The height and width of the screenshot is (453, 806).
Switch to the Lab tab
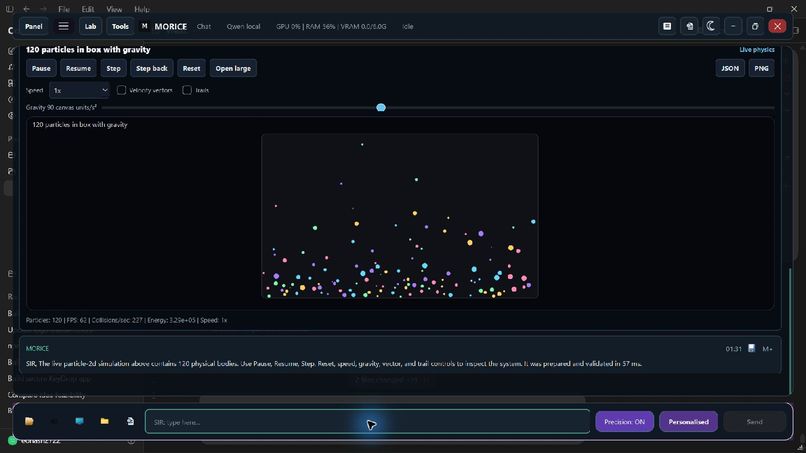tap(90, 26)
